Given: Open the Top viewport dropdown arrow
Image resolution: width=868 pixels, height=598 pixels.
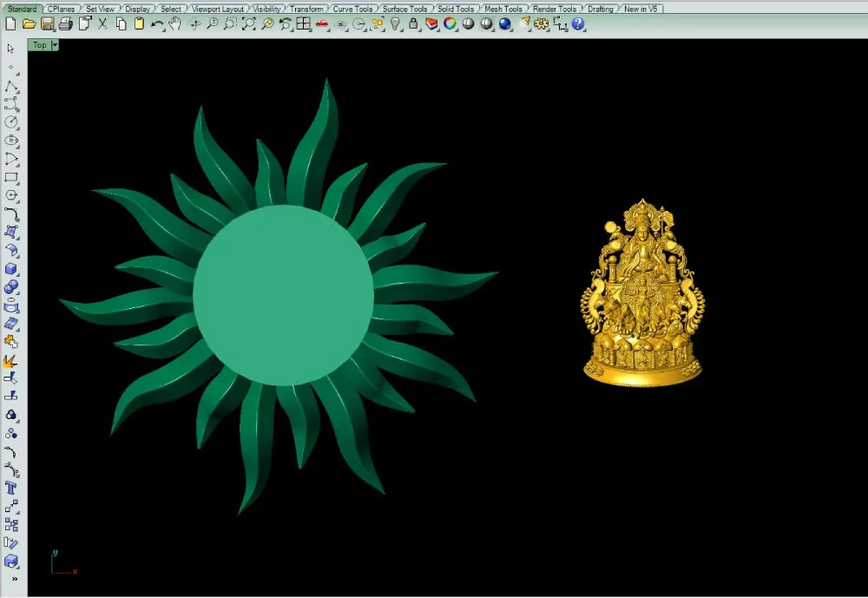Looking at the screenshot, I should point(55,45).
